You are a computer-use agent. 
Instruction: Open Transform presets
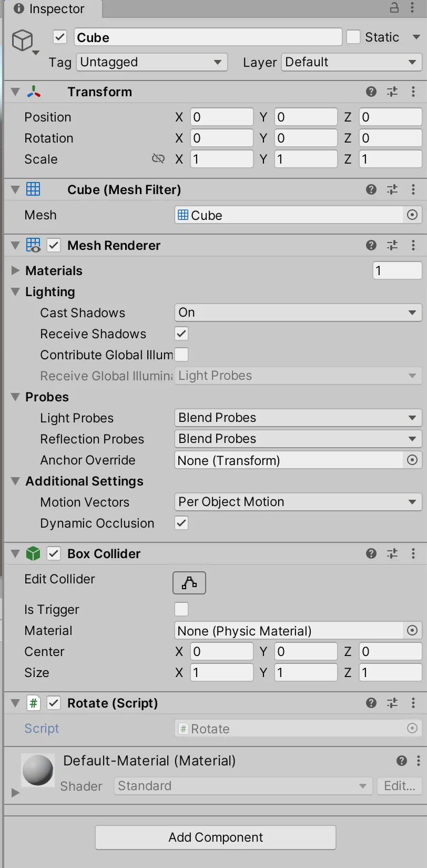click(392, 92)
